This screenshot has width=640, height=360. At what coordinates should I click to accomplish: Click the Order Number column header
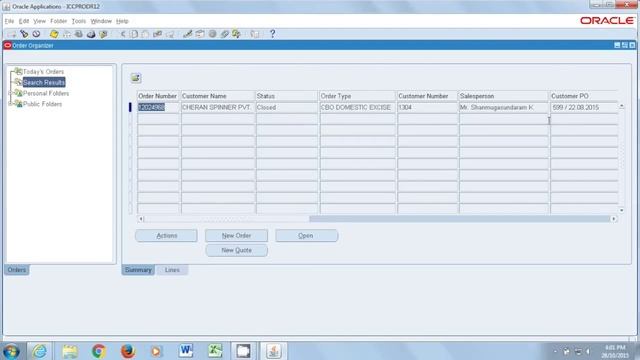(x=158, y=96)
